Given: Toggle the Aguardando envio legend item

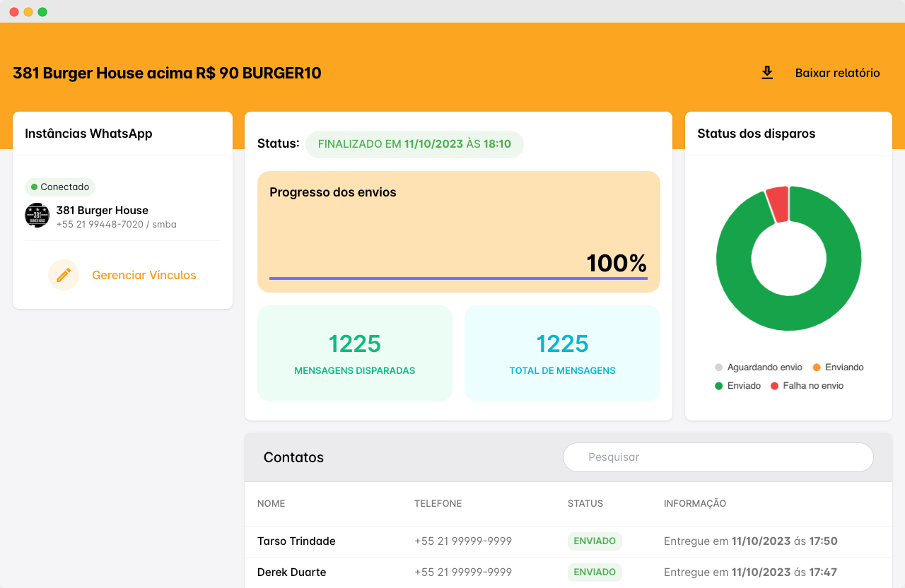Looking at the screenshot, I should (x=759, y=367).
